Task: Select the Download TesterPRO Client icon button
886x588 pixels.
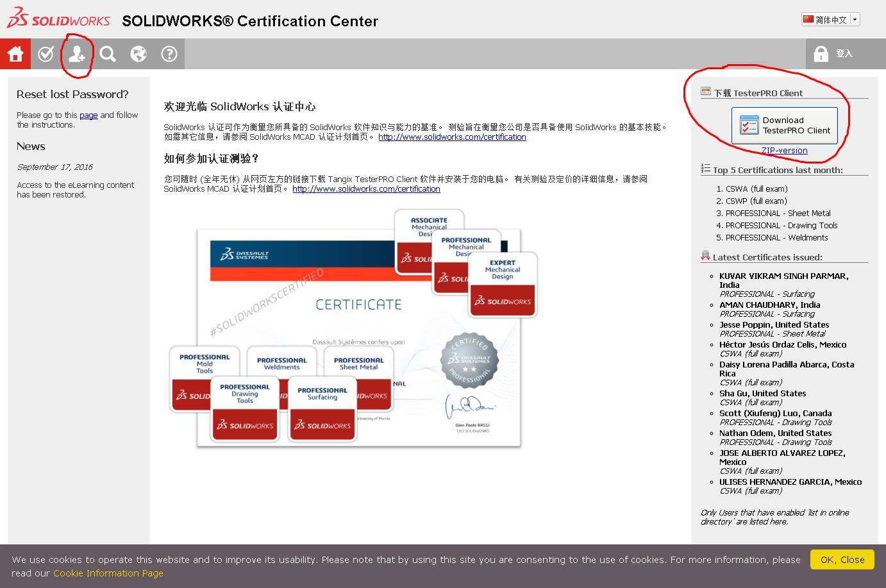Action: pyautogui.click(x=785, y=125)
